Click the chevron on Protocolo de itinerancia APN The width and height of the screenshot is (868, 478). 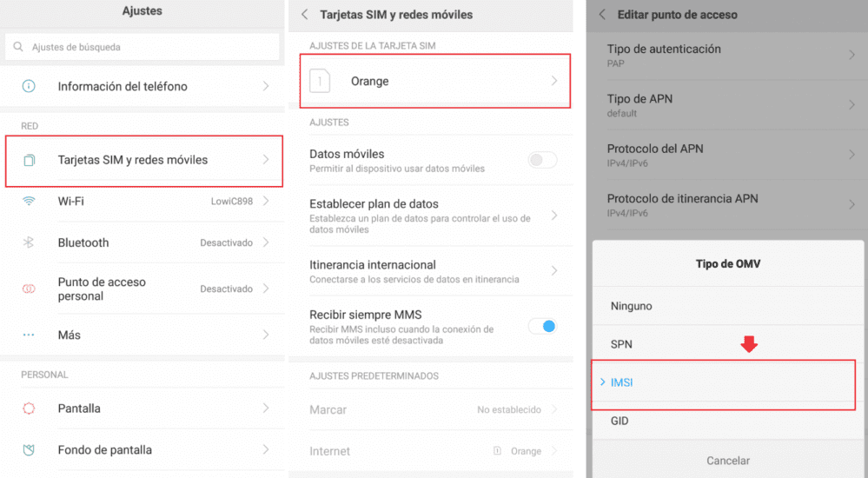point(851,204)
